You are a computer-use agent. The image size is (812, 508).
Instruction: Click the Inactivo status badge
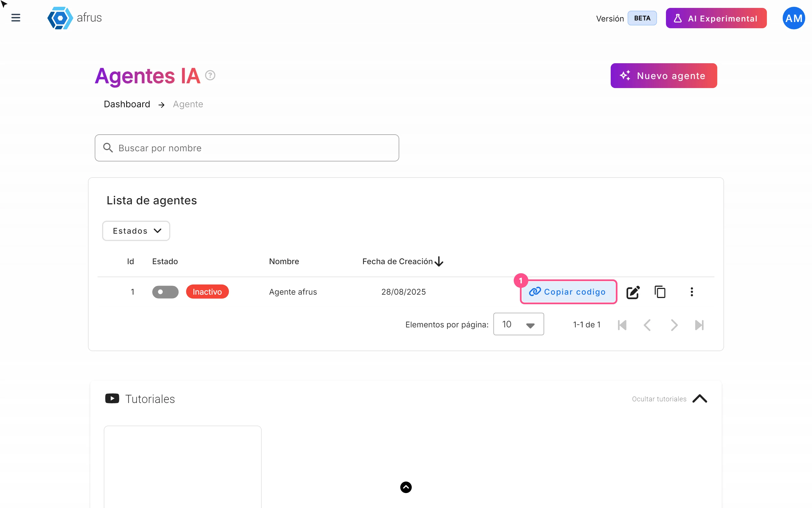click(x=207, y=292)
